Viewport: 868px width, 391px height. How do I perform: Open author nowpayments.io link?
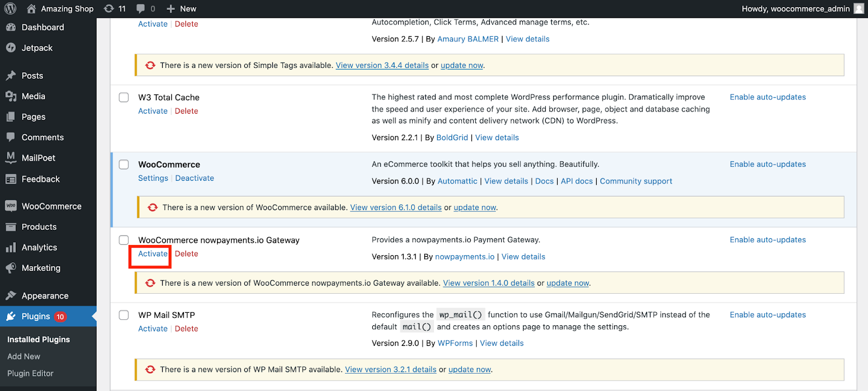tap(465, 257)
